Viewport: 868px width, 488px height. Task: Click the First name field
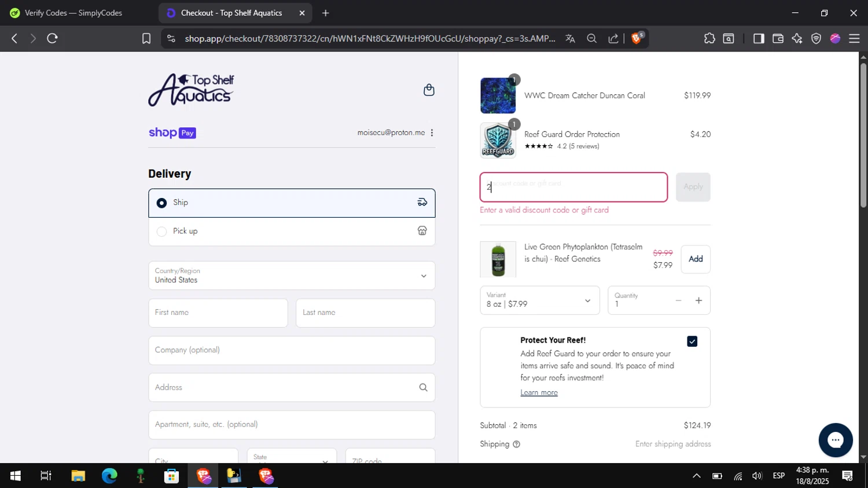coord(218,313)
